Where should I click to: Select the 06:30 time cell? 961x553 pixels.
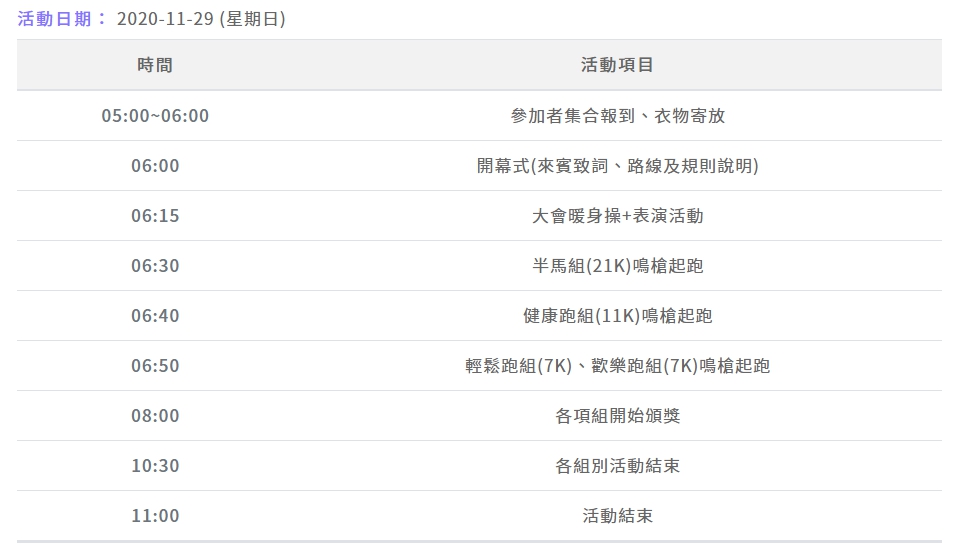155,265
